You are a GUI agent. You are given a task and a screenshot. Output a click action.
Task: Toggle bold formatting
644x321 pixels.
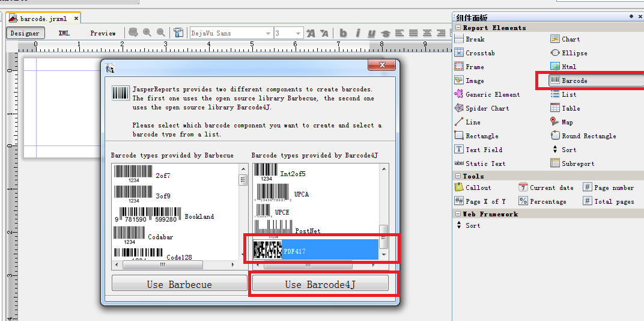pyautogui.click(x=344, y=33)
